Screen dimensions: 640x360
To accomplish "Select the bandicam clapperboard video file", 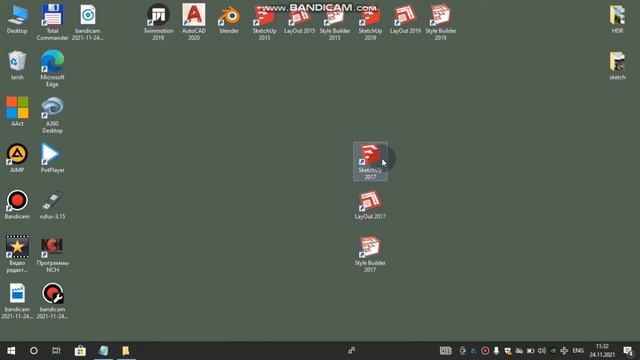I will (17, 301).
